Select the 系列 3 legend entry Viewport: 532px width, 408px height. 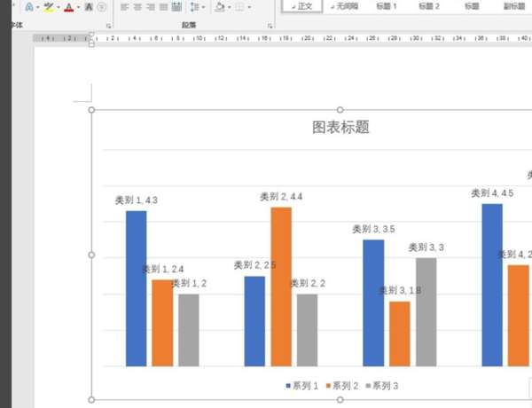(382, 386)
